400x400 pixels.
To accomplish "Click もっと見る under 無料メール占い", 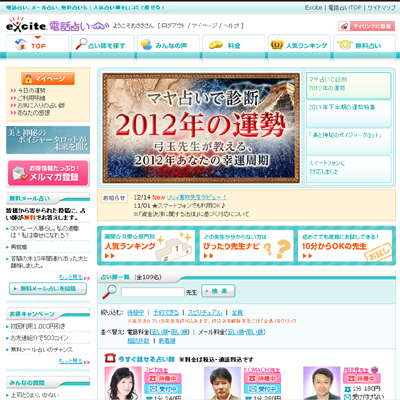I will [x=71, y=277].
